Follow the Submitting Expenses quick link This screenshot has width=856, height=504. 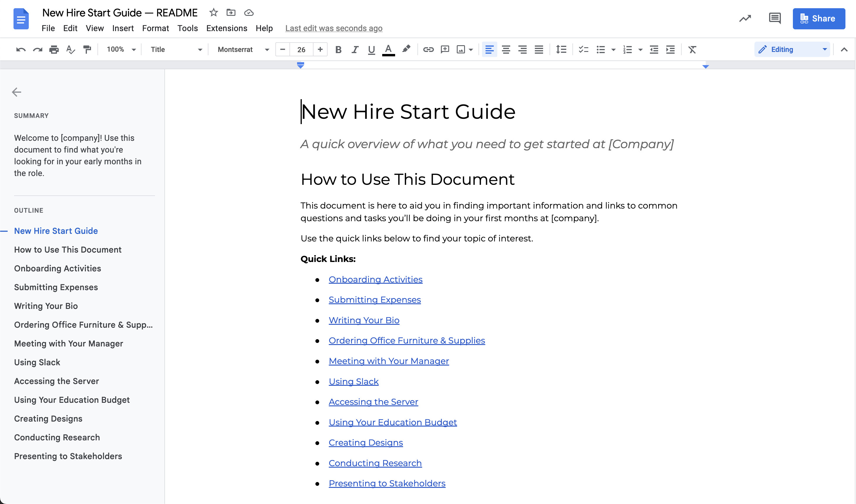click(x=375, y=300)
